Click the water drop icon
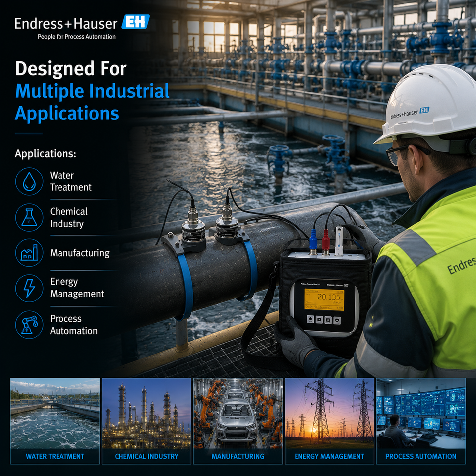The image size is (476, 476). pos(29,181)
